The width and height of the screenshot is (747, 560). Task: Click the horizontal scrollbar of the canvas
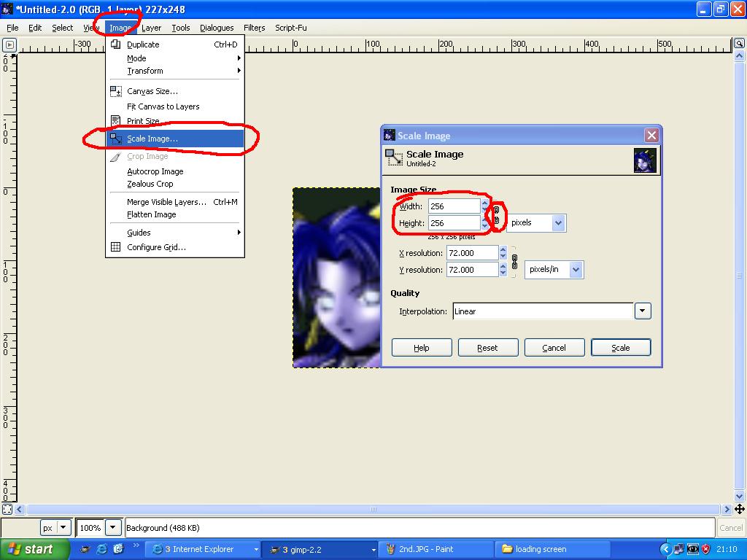[373, 509]
